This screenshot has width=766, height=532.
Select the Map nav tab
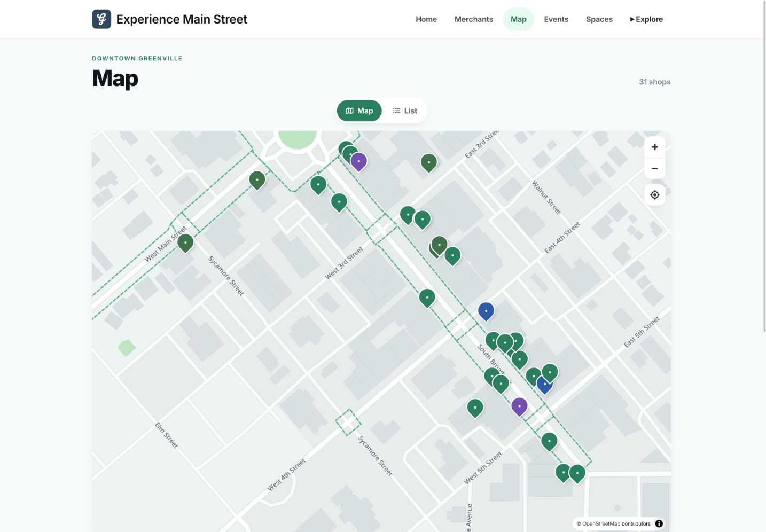pos(519,19)
